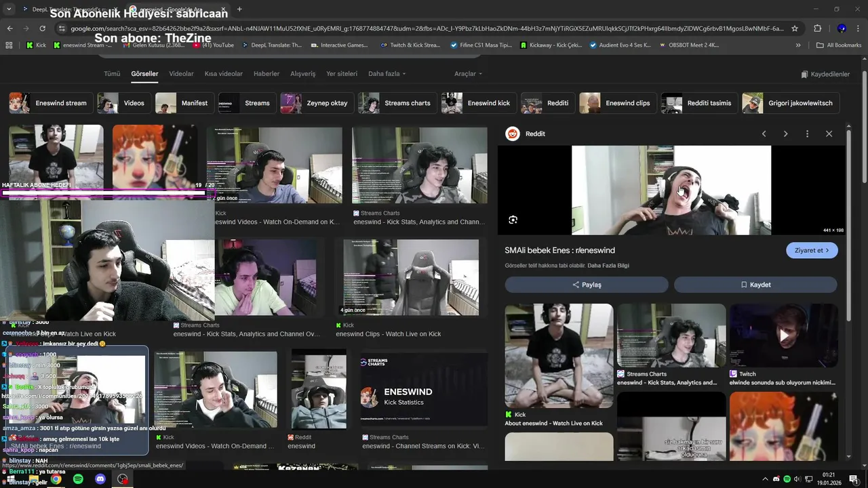This screenshot has width=868, height=488.
Task: Open the Chrome apps grid shortcut
Action: point(9,45)
